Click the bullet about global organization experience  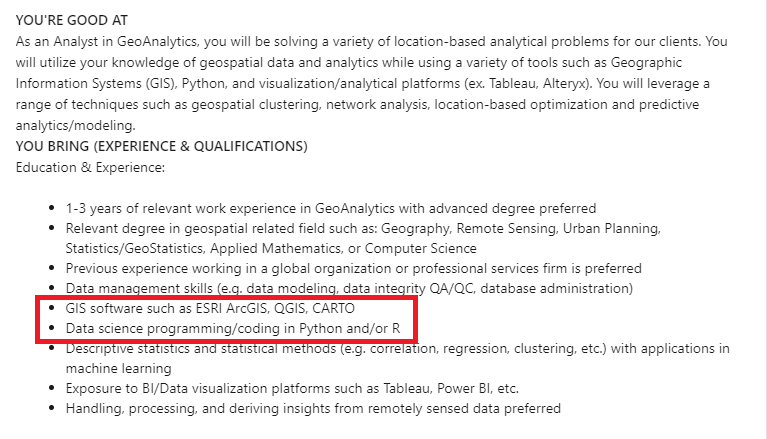(x=353, y=268)
